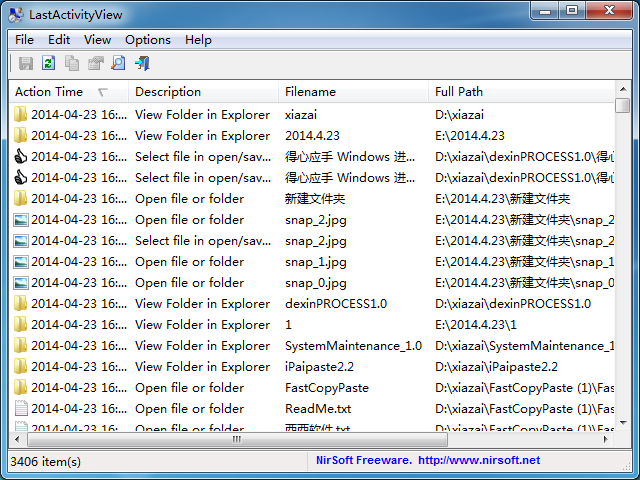Click the Find toolbar icon
The image size is (640, 480).
pos(118,63)
